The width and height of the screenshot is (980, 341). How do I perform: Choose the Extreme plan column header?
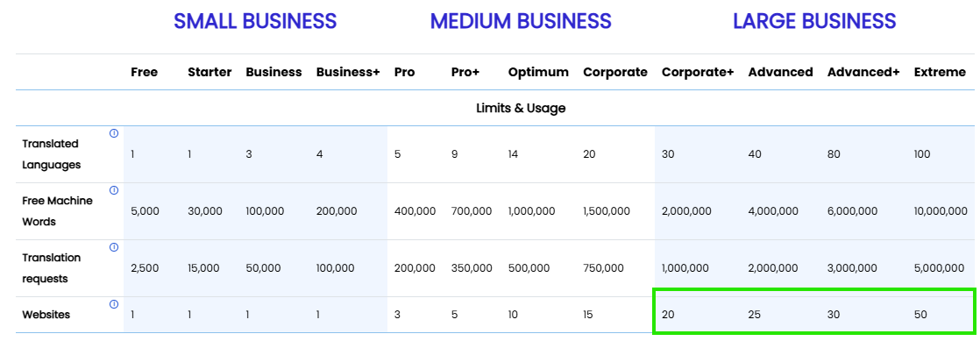click(940, 72)
